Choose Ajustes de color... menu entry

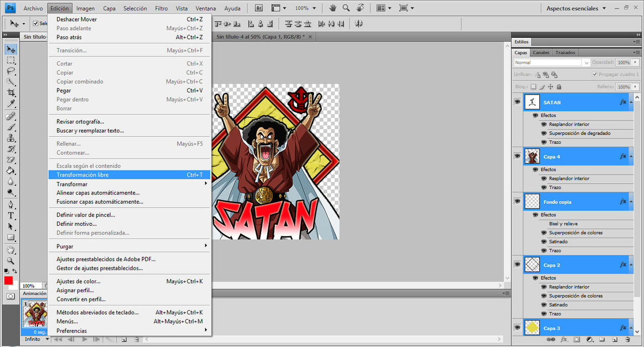pyautogui.click(x=130, y=281)
